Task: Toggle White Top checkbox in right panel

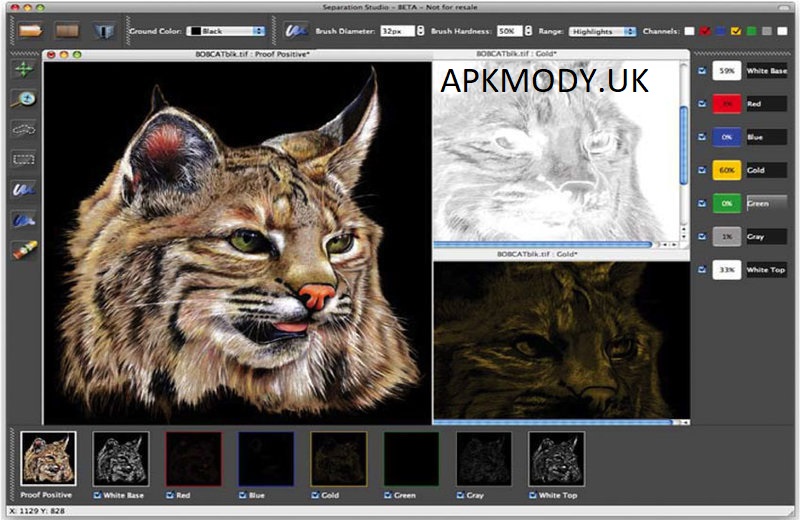Action: [x=702, y=269]
